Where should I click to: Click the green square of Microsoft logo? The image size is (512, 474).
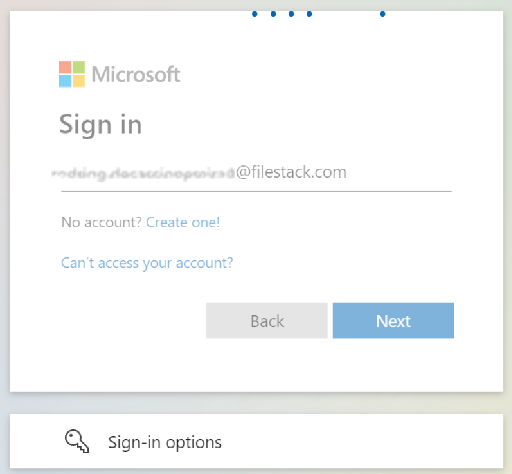point(79,67)
